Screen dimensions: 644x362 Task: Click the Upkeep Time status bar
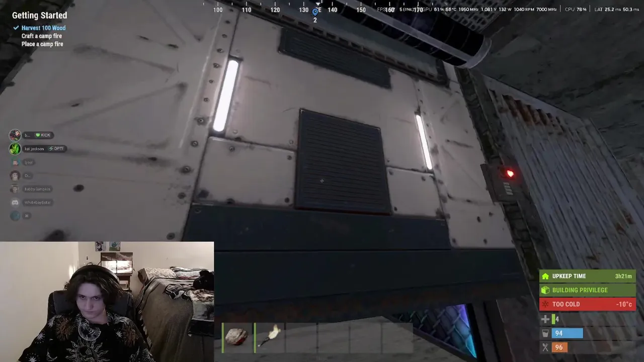coord(588,276)
